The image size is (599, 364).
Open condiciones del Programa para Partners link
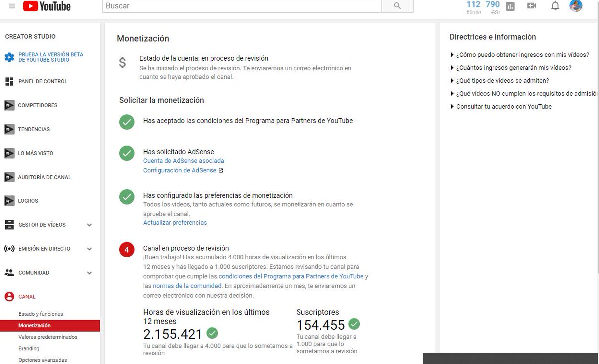(x=291, y=276)
